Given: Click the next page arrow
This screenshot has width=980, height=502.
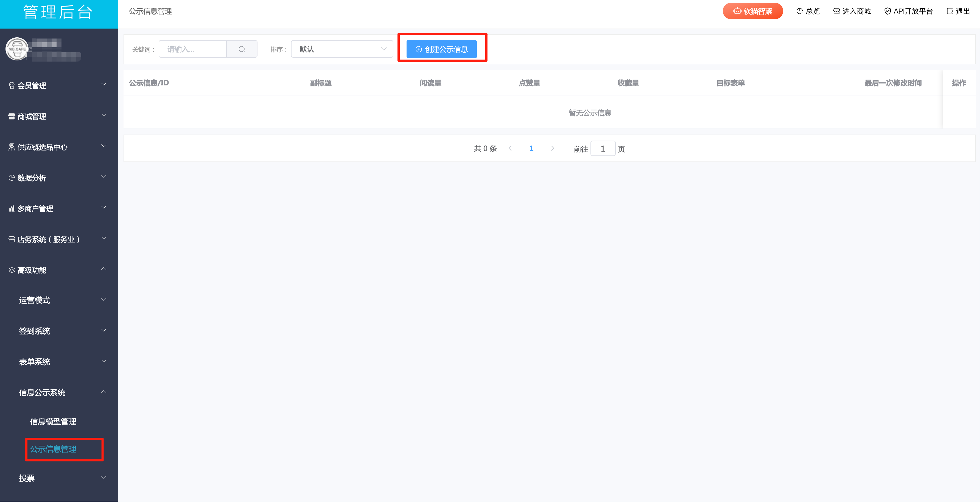Looking at the screenshot, I should click(x=552, y=149).
